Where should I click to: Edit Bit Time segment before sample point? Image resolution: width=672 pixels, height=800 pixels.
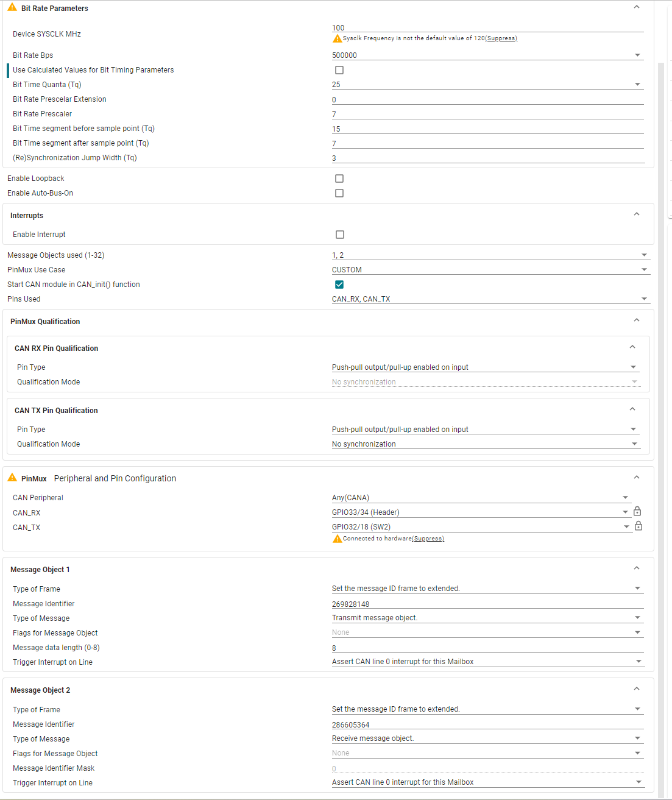(487, 129)
